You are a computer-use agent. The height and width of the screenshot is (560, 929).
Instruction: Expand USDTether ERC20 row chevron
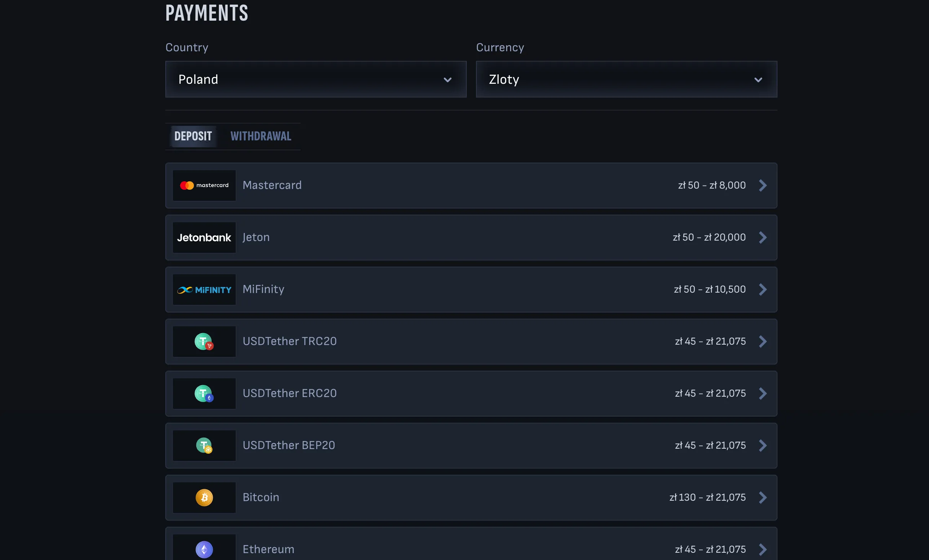pos(763,394)
